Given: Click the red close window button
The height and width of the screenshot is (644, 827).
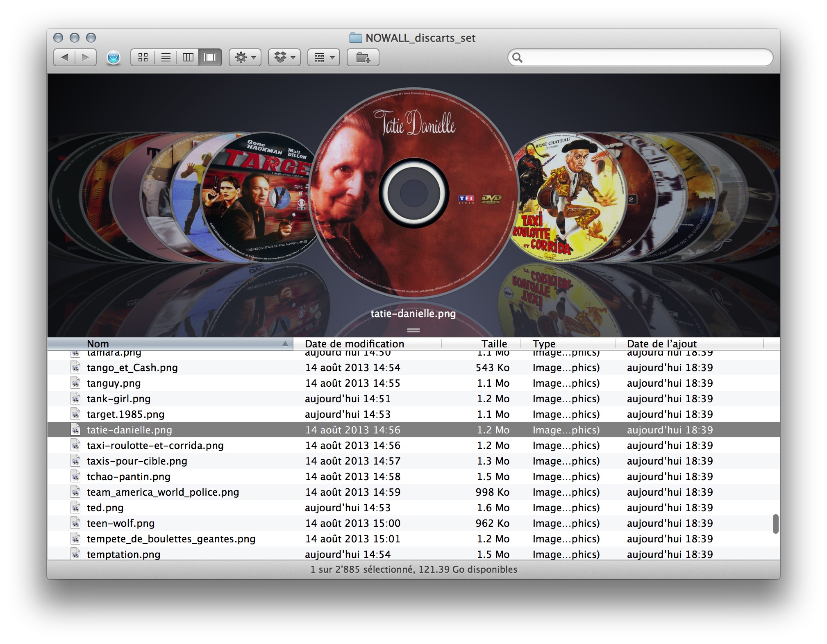Looking at the screenshot, I should 58,38.
